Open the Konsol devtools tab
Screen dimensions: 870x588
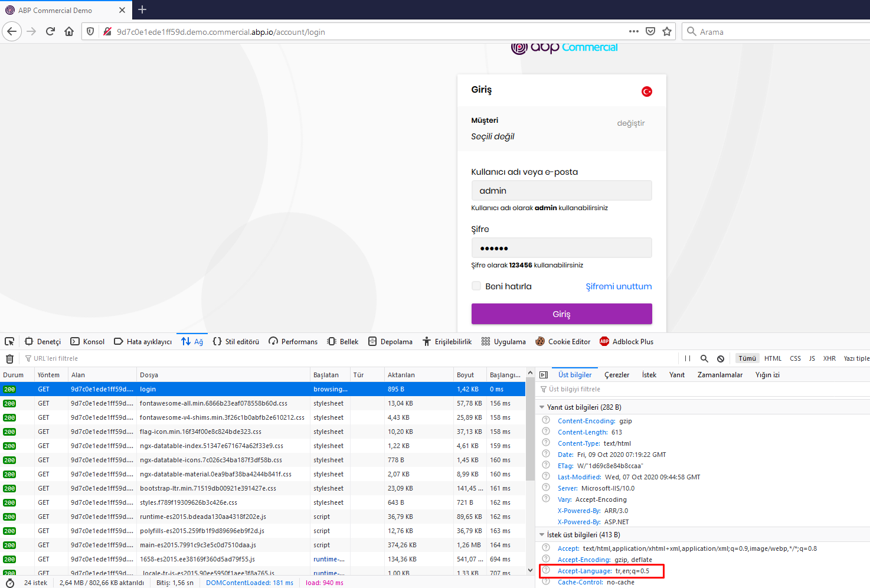(x=87, y=341)
